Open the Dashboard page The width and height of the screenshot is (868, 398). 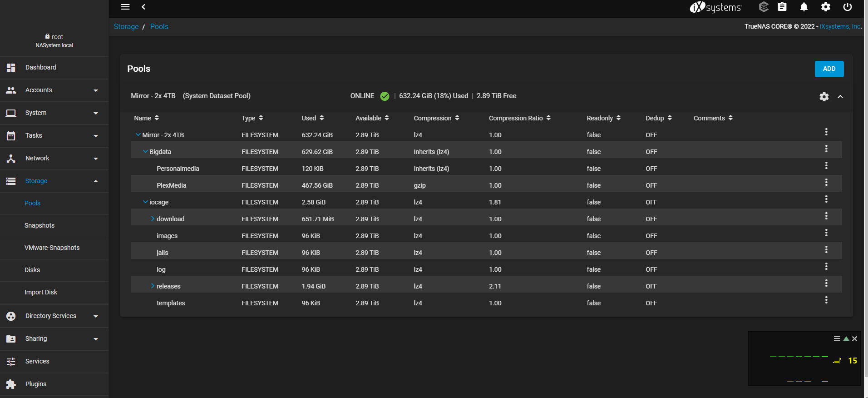click(54, 68)
